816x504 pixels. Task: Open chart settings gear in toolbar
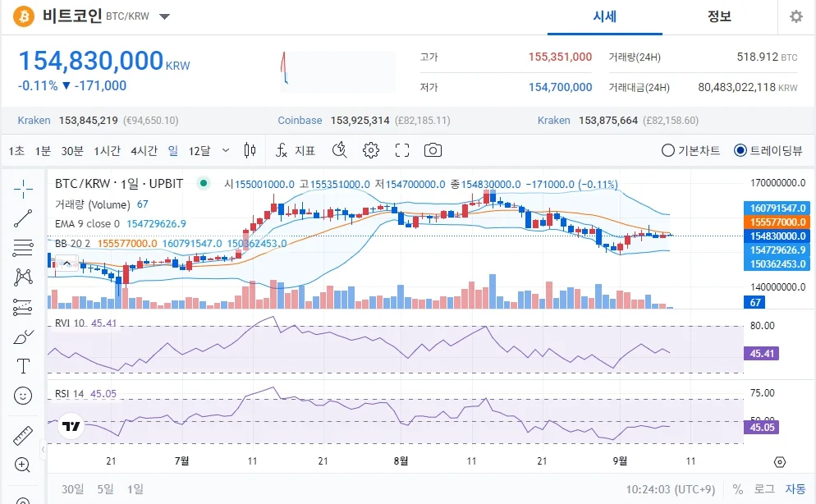(370, 150)
